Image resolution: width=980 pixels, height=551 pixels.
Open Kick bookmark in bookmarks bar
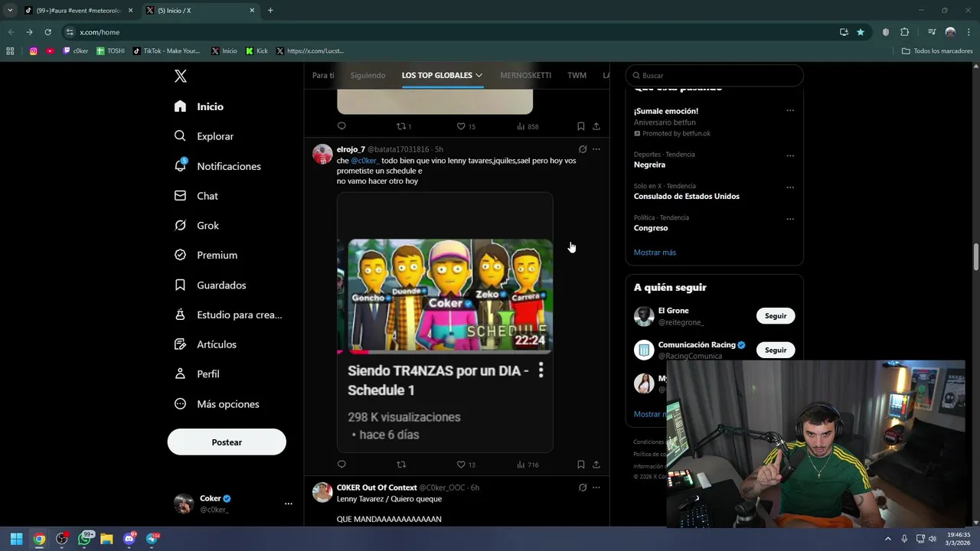point(257,51)
